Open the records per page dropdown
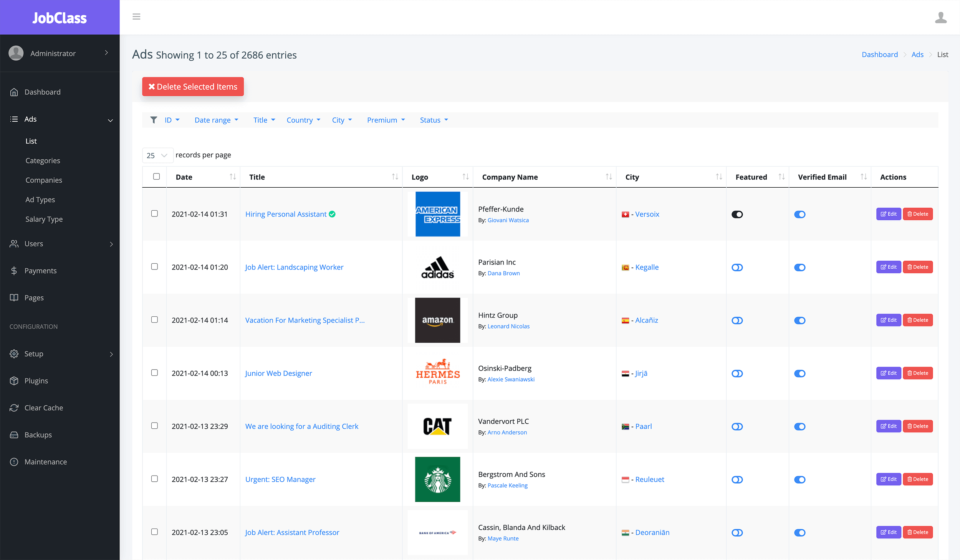960x560 pixels. tap(157, 155)
